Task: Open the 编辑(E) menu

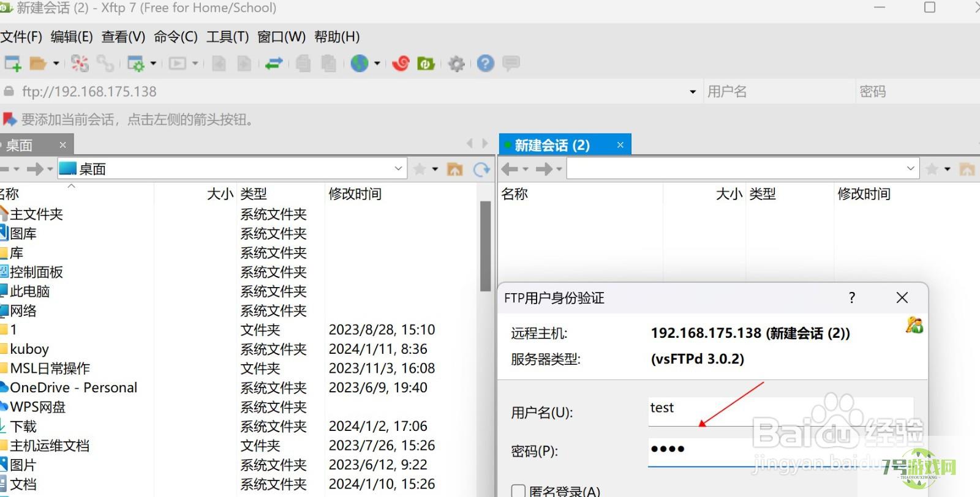Action: [72, 37]
